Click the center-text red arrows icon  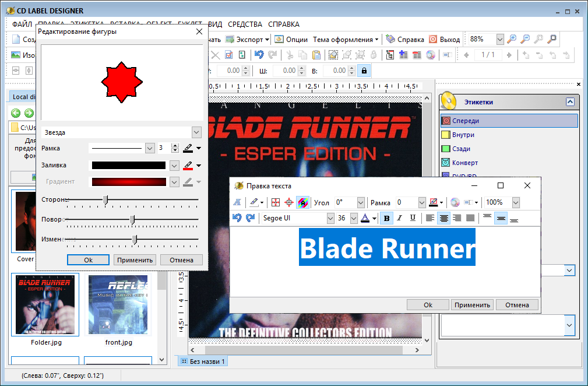(x=289, y=202)
